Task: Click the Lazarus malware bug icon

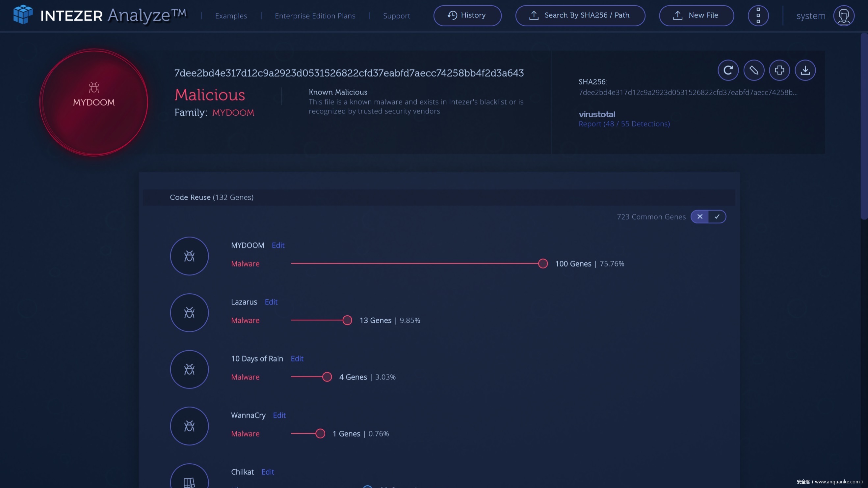Action: pyautogui.click(x=189, y=313)
